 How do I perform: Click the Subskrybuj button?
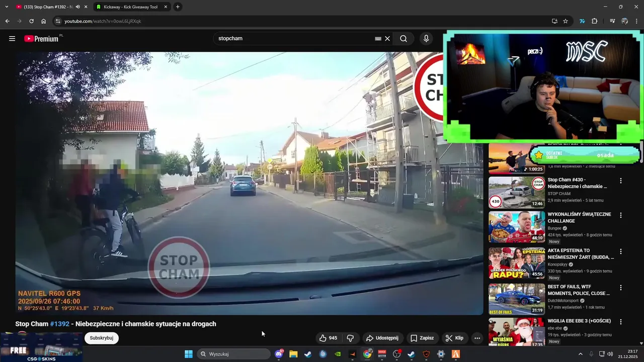pyautogui.click(x=101, y=338)
